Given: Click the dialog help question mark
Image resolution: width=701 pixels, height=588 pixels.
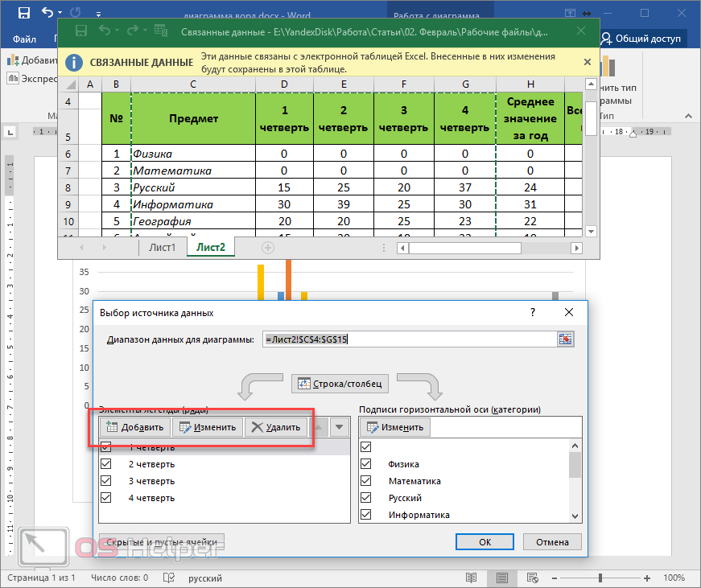Looking at the screenshot, I should pyautogui.click(x=532, y=312).
